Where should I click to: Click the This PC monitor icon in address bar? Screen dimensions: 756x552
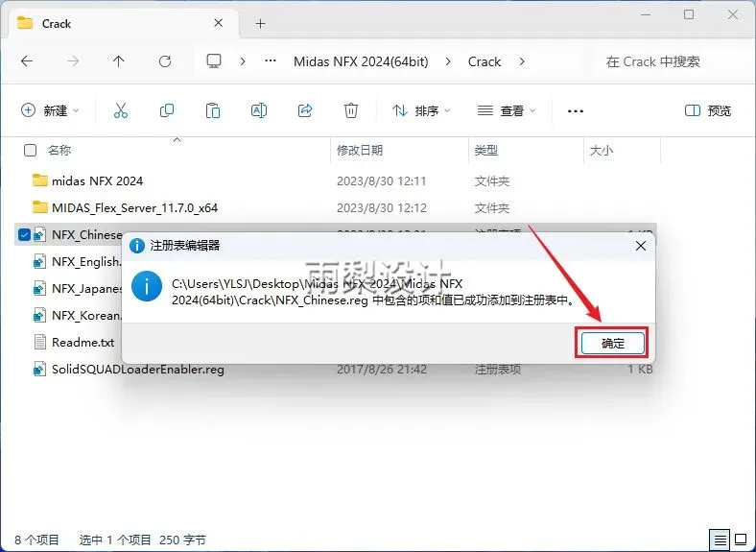(x=214, y=61)
